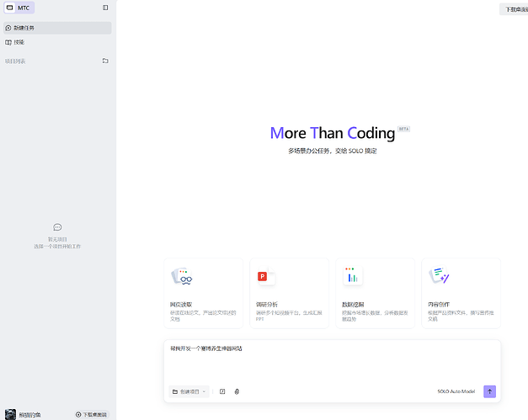Collapse the left sidebar panel
Screen dimensions: 528x420
tap(105, 8)
